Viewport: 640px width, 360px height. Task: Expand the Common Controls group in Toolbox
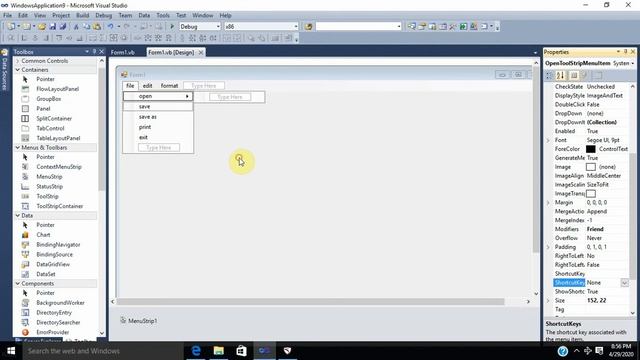(x=18, y=61)
